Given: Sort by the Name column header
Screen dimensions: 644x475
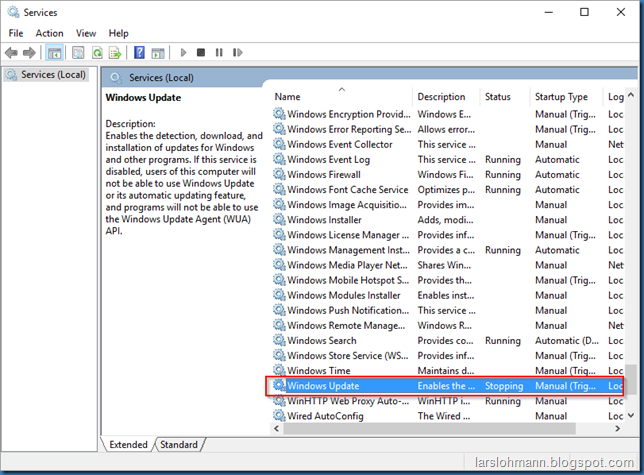Looking at the screenshot, I should point(342,96).
